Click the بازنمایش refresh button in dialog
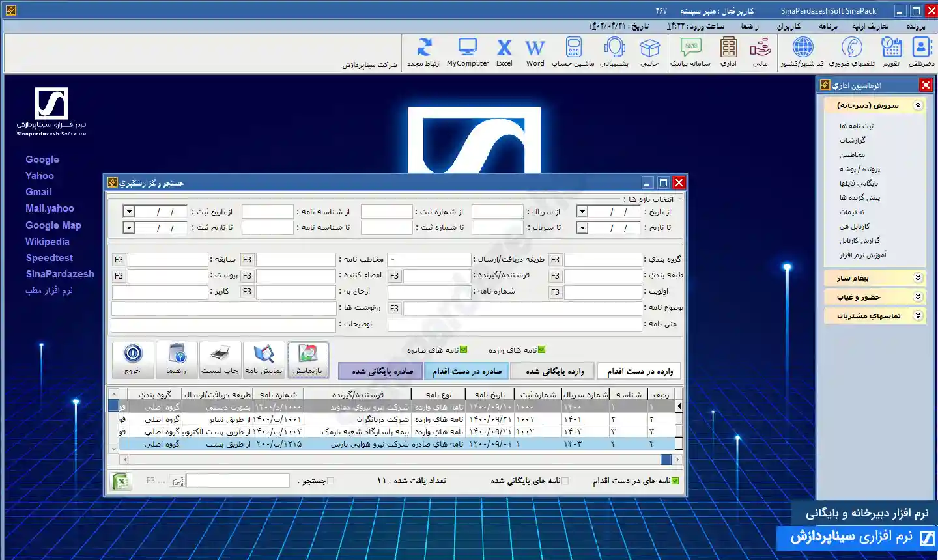The height and width of the screenshot is (560, 938). 307,359
